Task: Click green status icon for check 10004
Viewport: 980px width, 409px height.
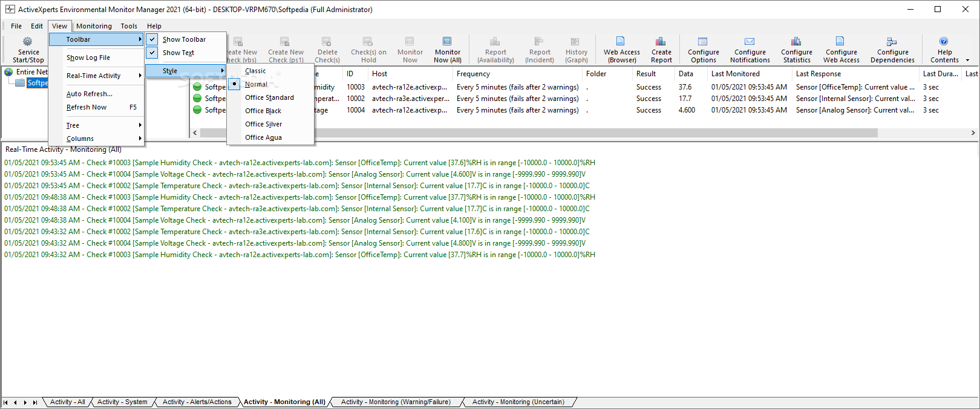Action: pyautogui.click(x=197, y=110)
